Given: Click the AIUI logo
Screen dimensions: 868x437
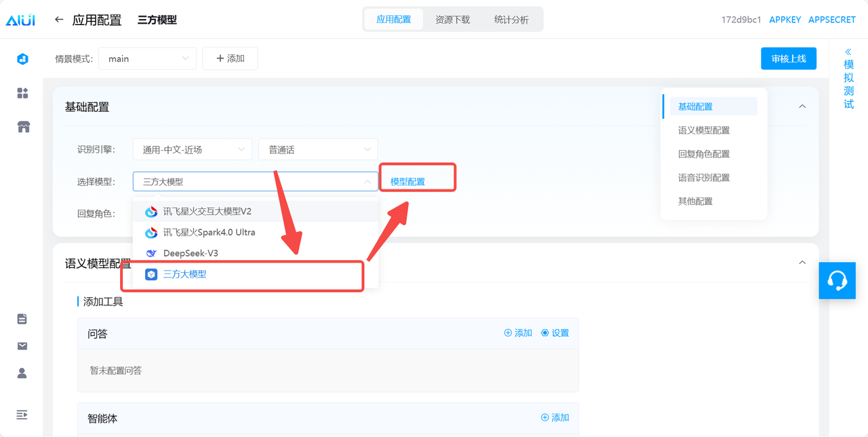Looking at the screenshot, I should (x=20, y=20).
